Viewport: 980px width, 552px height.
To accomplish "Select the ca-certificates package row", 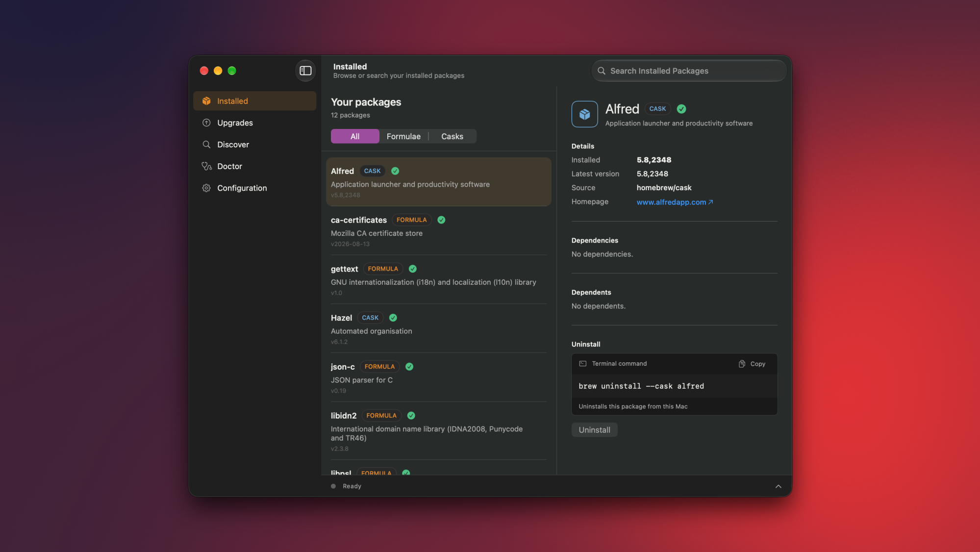I will point(438,231).
